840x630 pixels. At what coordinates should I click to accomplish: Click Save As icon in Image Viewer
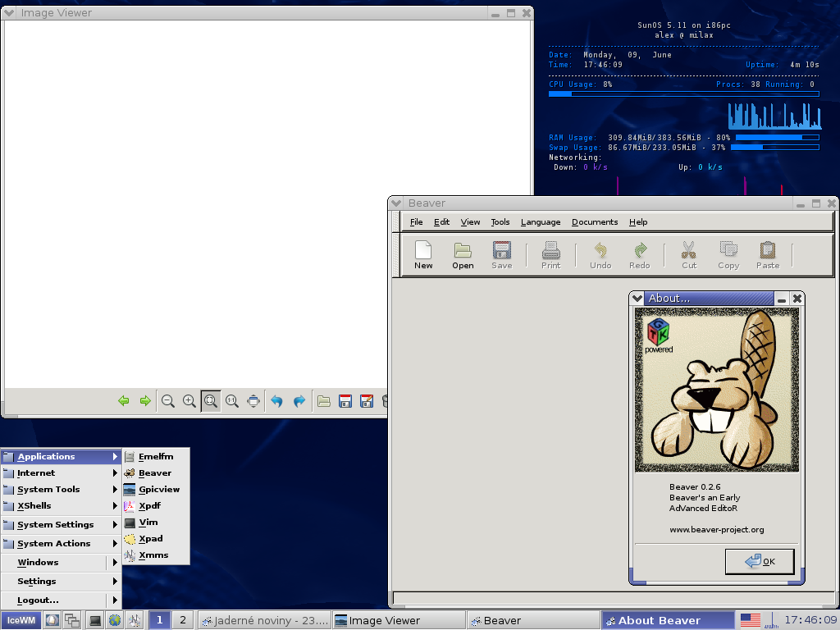pos(367,400)
